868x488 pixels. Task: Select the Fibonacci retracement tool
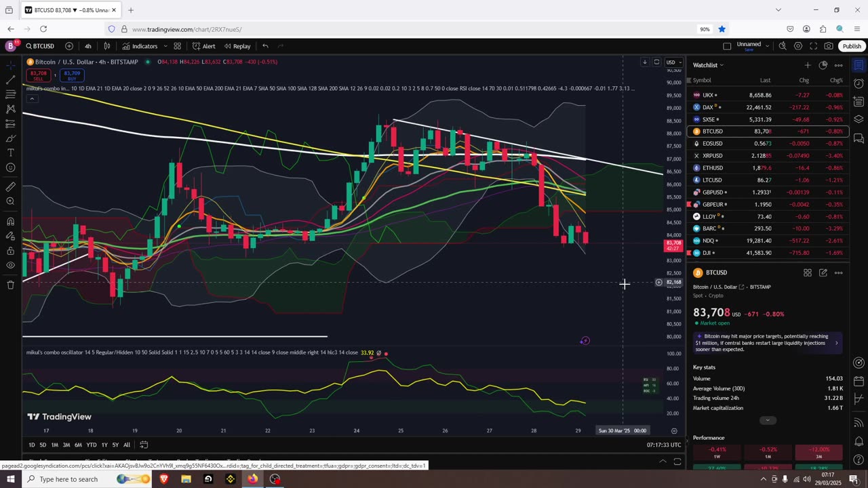(x=10, y=94)
